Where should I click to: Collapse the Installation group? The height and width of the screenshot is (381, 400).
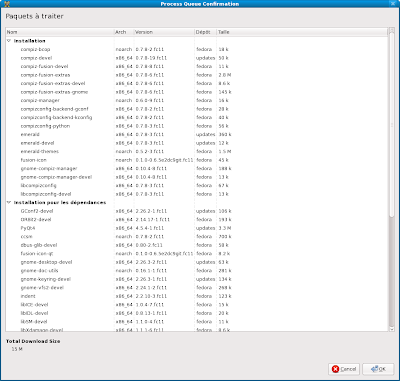(9, 41)
